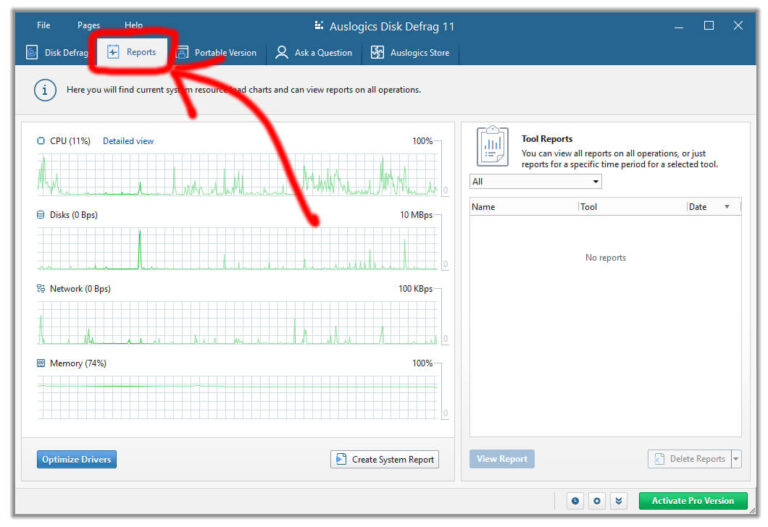
Task: Click the Disks (0 Bps) label
Action: click(73, 215)
